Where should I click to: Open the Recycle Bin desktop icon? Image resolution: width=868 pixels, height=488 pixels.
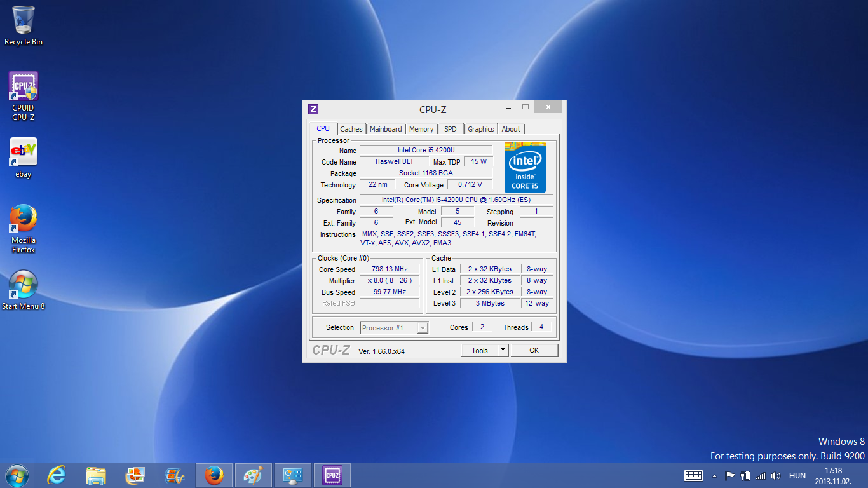pyautogui.click(x=24, y=25)
